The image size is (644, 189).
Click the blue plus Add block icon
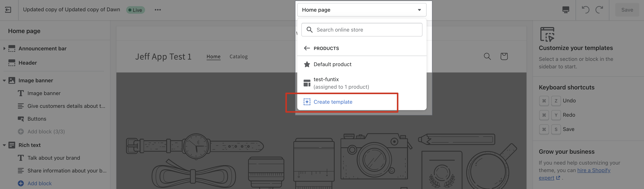(x=21, y=184)
